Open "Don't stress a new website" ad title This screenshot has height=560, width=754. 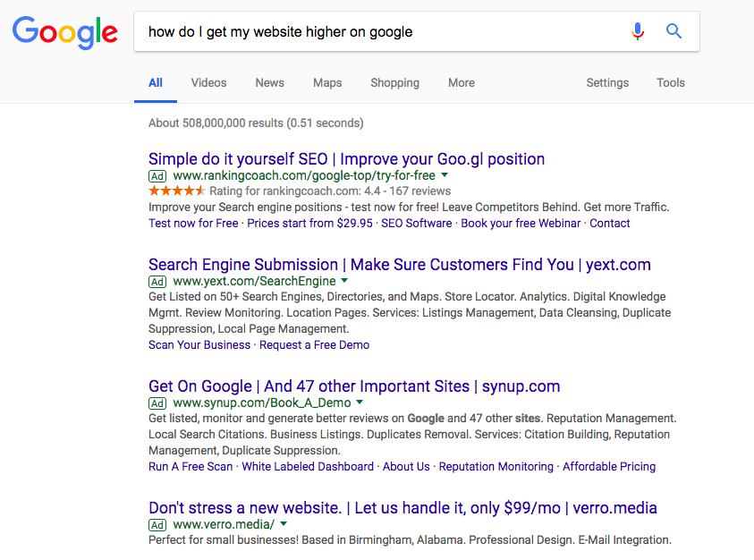click(x=403, y=508)
